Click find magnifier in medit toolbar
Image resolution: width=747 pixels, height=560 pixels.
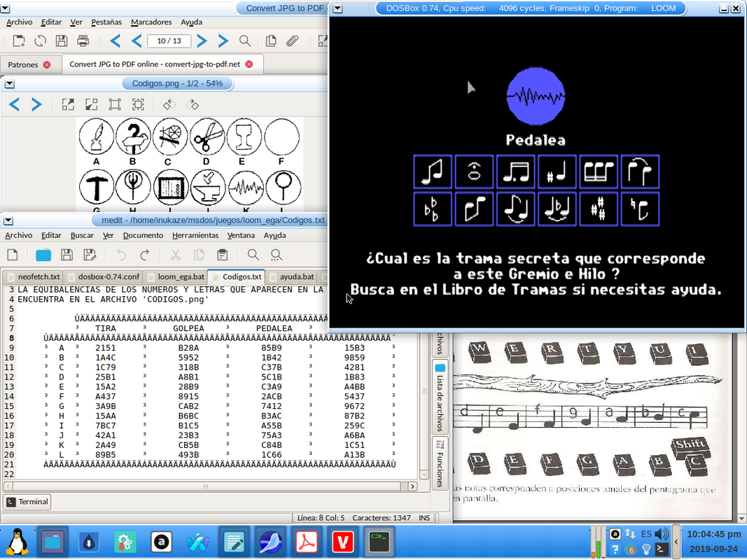253,255
